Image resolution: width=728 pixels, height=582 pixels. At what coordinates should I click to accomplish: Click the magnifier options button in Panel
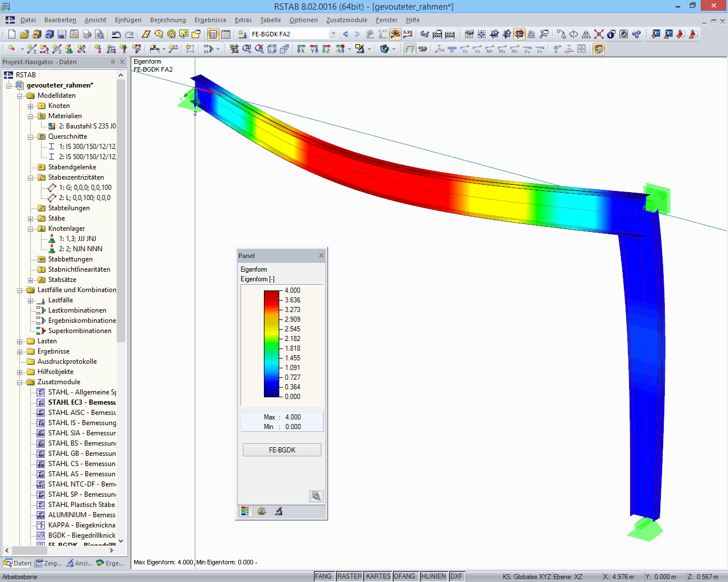(x=316, y=496)
